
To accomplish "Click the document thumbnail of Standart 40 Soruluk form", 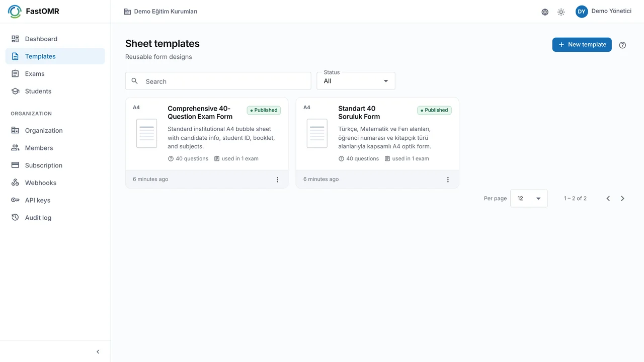I will [317, 133].
